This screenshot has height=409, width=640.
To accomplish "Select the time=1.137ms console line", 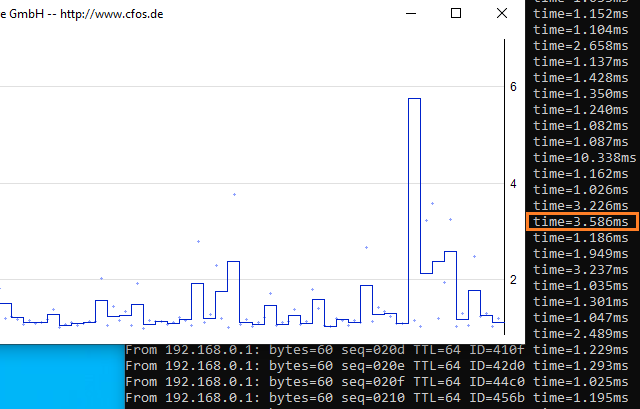I will pos(580,62).
